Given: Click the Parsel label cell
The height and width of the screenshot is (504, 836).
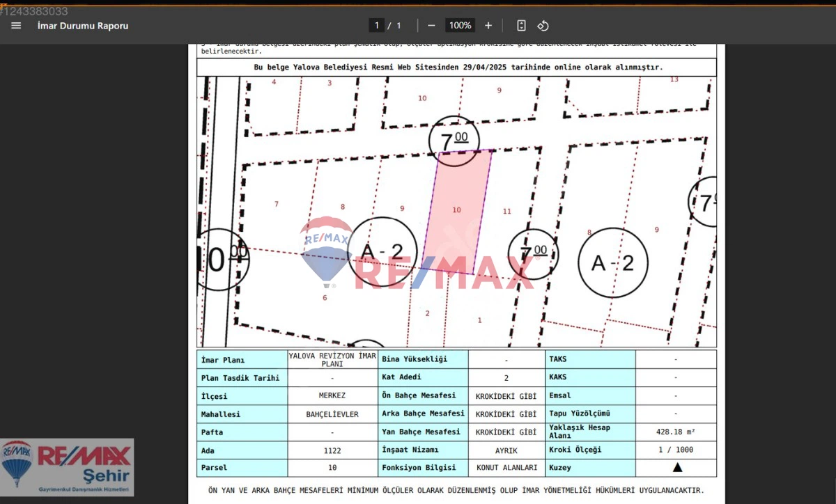Looking at the screenshot, I should click(x=242, y=468).
